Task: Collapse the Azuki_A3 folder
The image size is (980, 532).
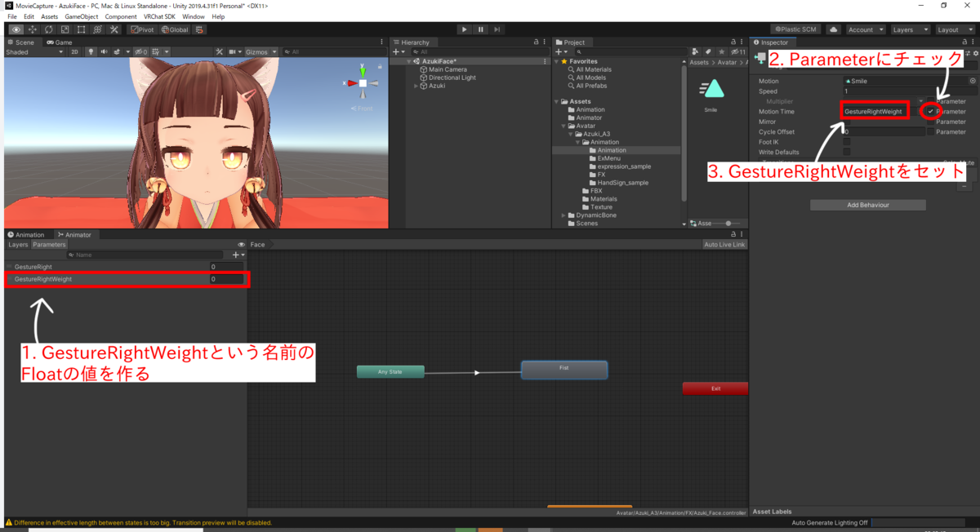Action: (571, 134)
